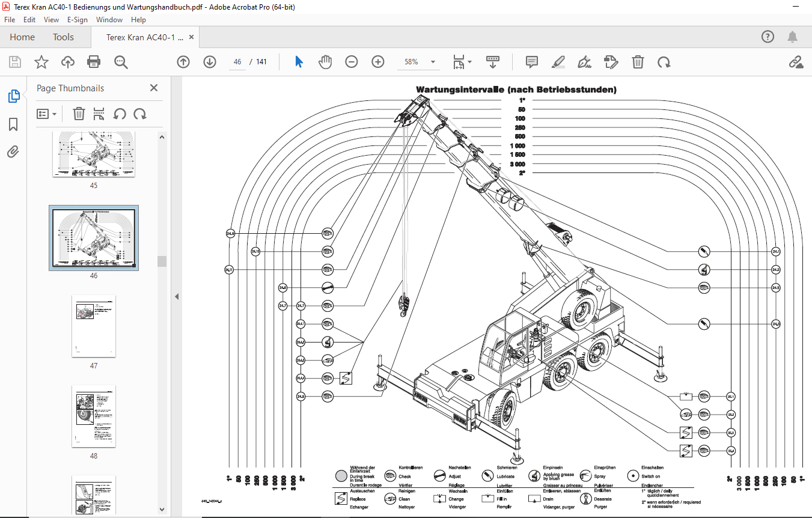Click the Save file icon

[15, 62]
